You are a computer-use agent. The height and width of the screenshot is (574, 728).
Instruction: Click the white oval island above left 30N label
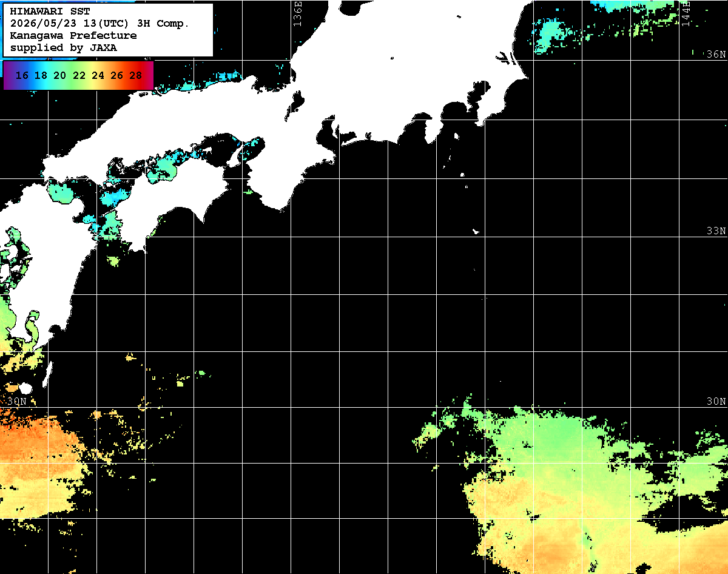[25, 388]
